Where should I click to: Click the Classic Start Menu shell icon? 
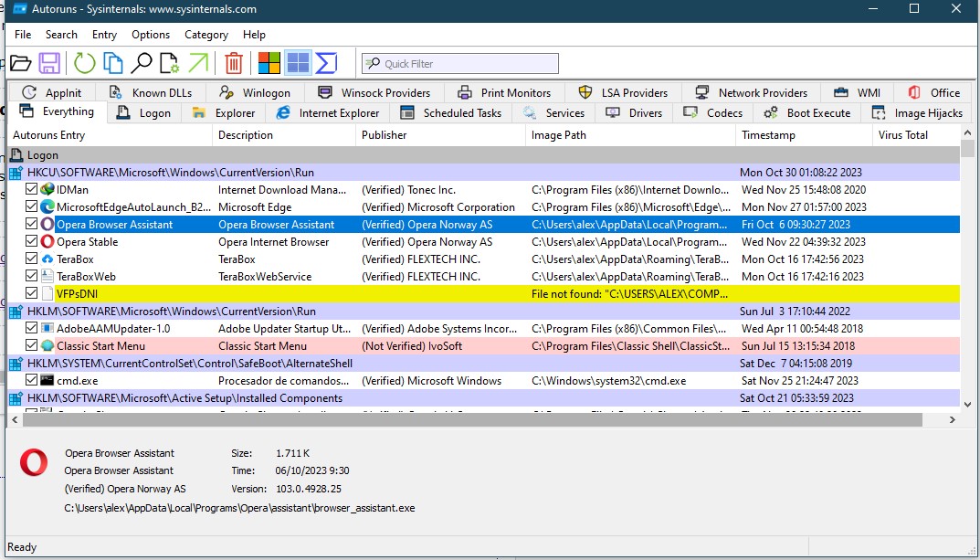47,345
